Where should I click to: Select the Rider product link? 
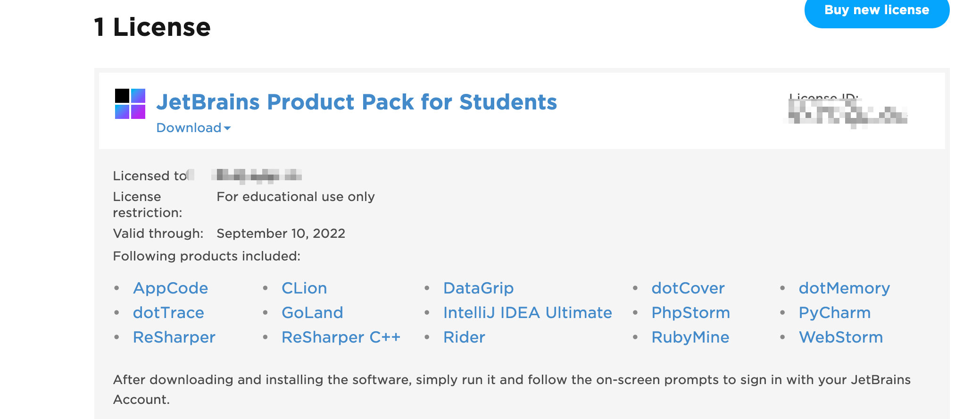point(464,337)
